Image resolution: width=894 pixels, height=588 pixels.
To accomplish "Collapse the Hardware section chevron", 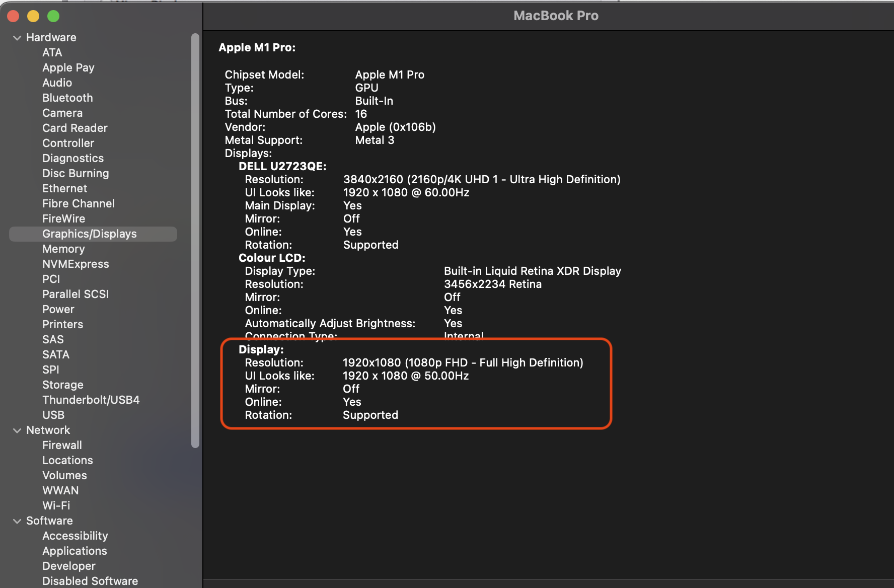I will (17, 38).
